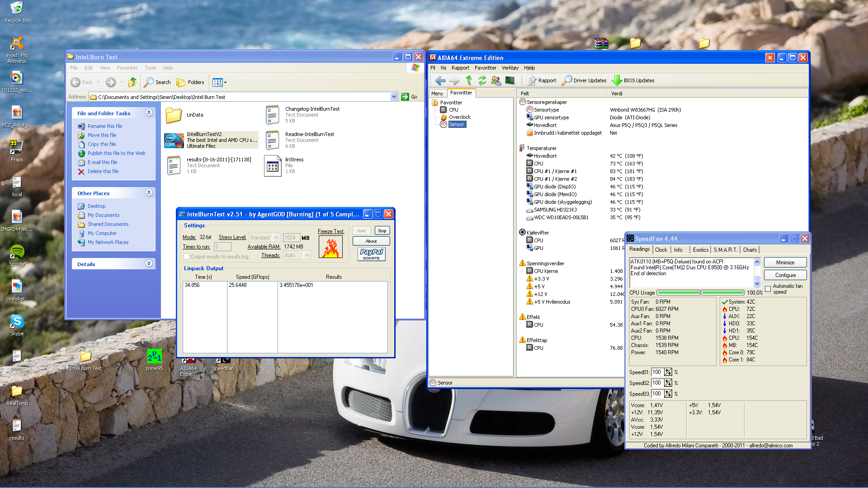
Task: Select the Spotify desktop icon
Action: (x=17, y=255)
